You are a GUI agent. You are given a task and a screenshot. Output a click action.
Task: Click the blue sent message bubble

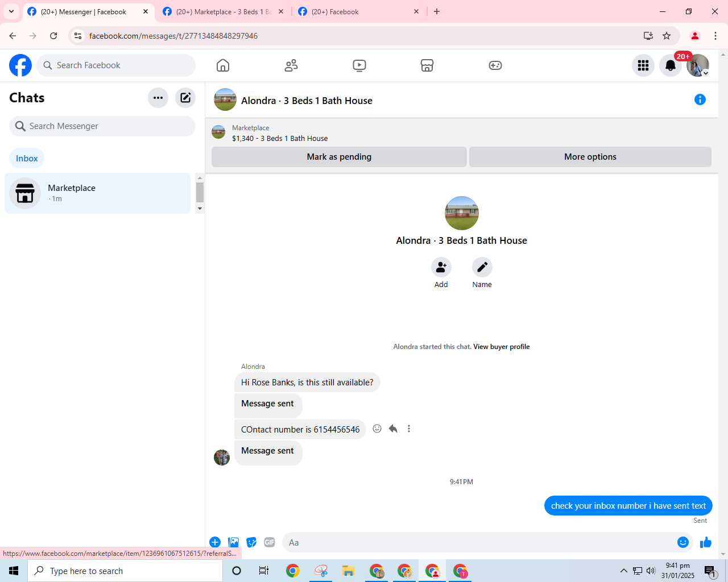pos(628,506)
